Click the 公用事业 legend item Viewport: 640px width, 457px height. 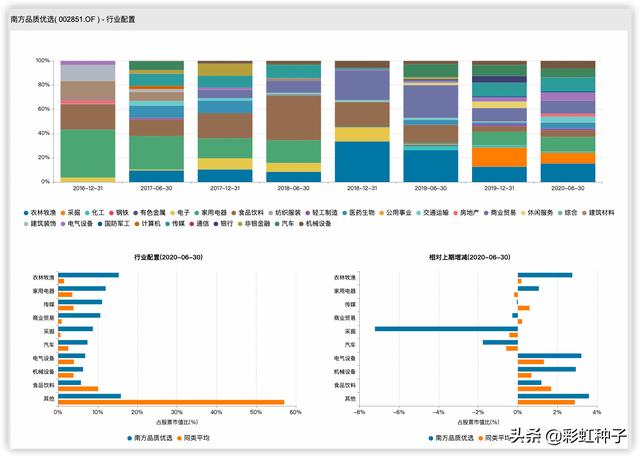click(x=396, y=213)
